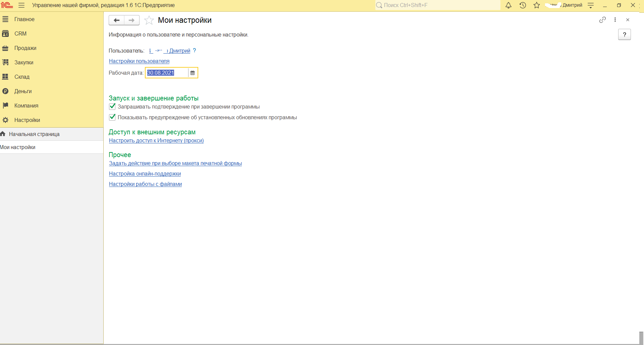This screenshot has height=345, width=644.
Task: Minimize the application window
Action: [x=605, y=5]
